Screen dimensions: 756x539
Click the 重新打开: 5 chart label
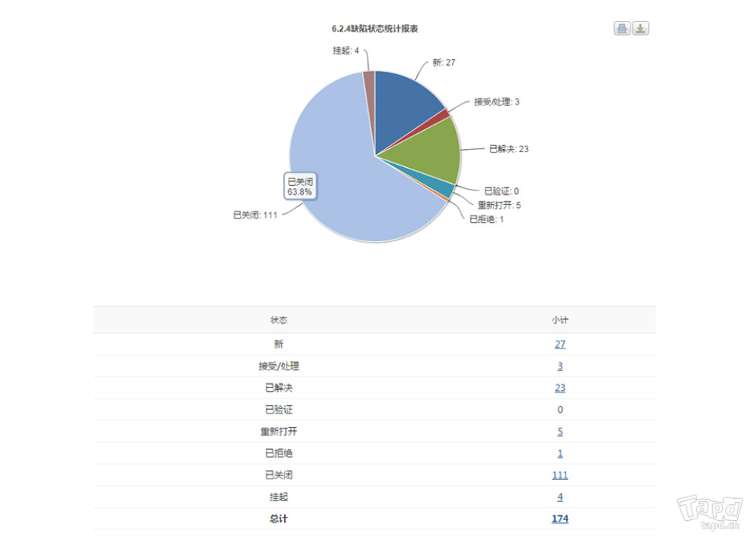coord(499,206)
